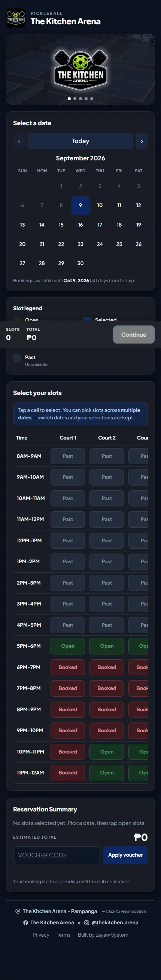Go to next month with right chevron
This screenshot has height=980, width=161.
coord(142,141)
